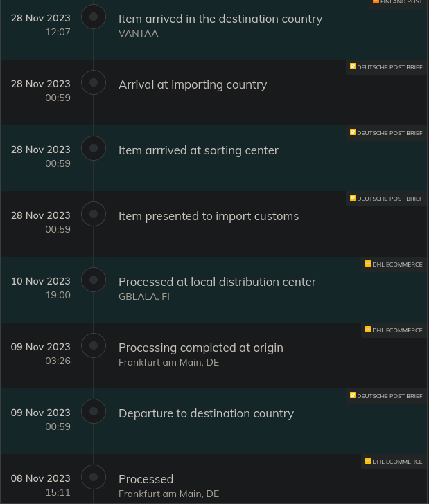
Task: Click the DHL eCommerce icon above the 08 Nov "Processed" event
Action: [368, 461]
